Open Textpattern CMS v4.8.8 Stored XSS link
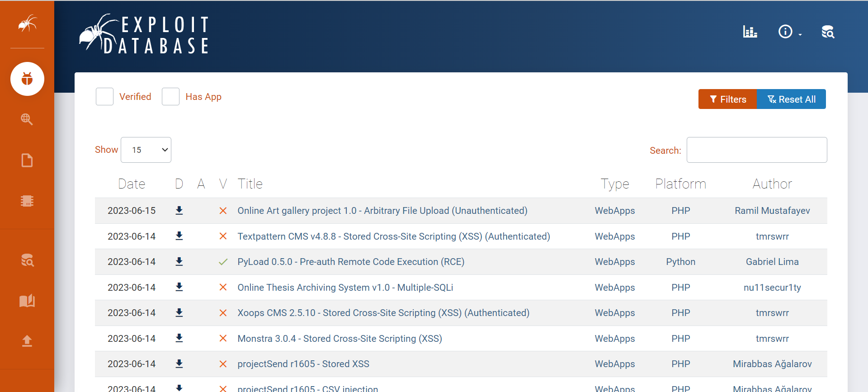The image size is (868, 392). [x=394, y=236]
